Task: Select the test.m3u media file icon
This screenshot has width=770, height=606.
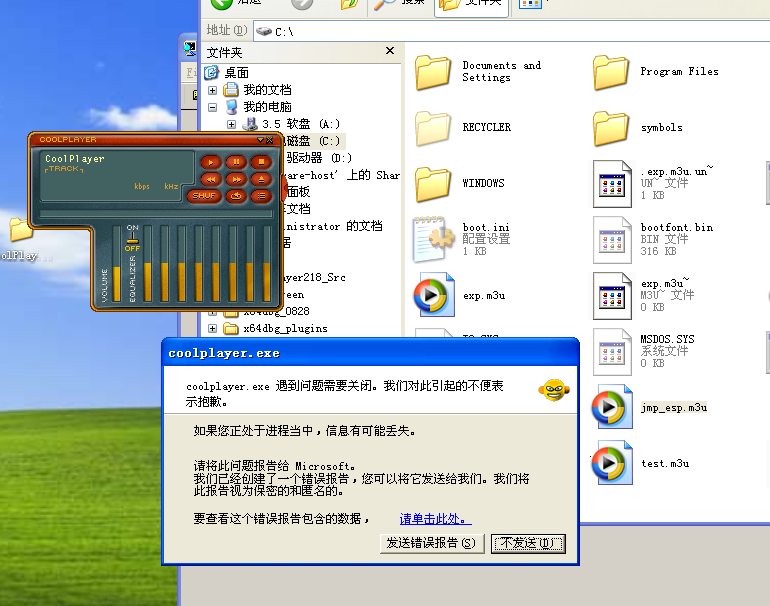Action: click(612, 463)
